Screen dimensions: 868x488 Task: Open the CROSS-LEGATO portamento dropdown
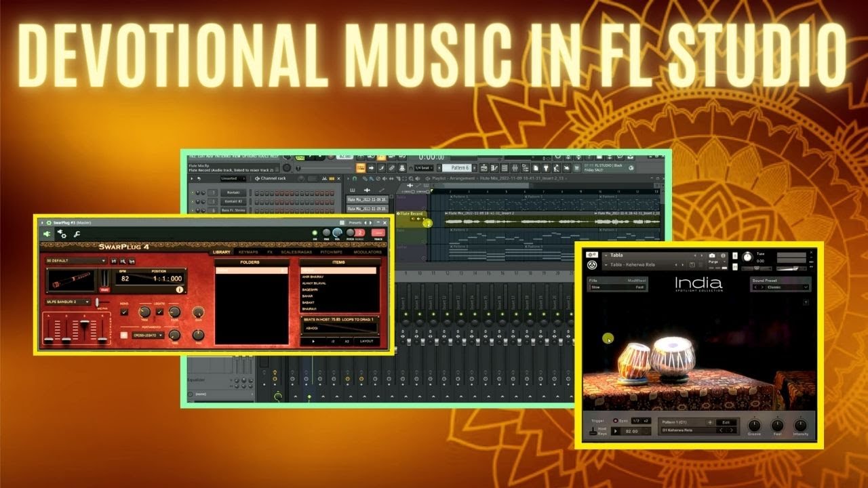148,335
